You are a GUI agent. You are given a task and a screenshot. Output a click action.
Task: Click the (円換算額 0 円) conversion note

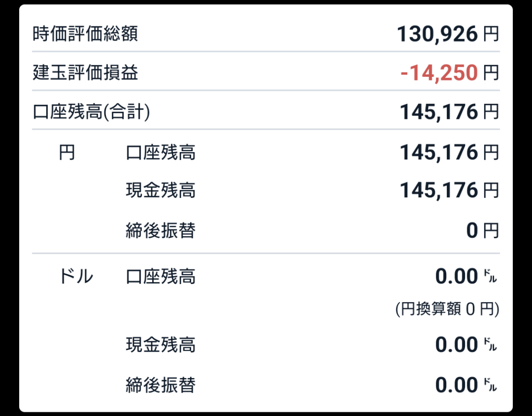pos(447,310)
